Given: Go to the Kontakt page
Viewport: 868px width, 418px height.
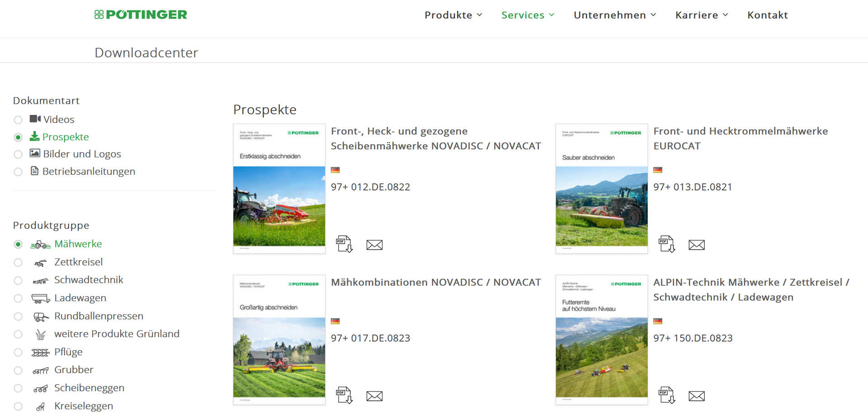Looking at the screenshot, I should (767, 15).
